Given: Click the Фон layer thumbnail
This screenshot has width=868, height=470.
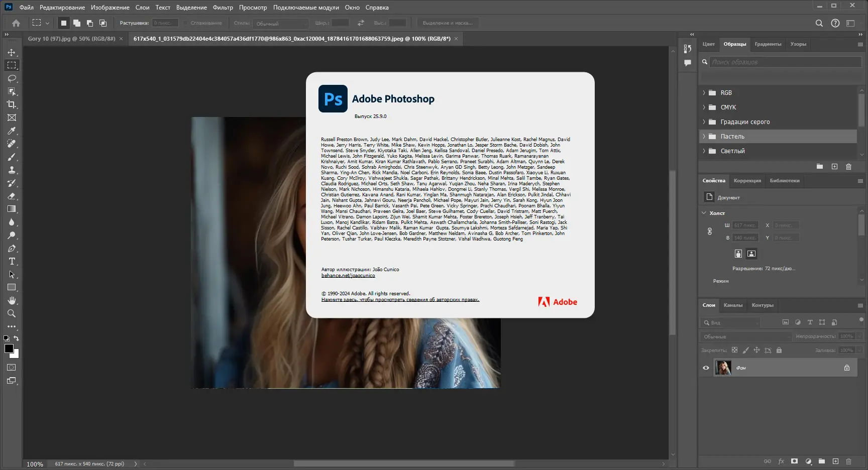Looking at the screenshot, I should (x=723, y=368).
